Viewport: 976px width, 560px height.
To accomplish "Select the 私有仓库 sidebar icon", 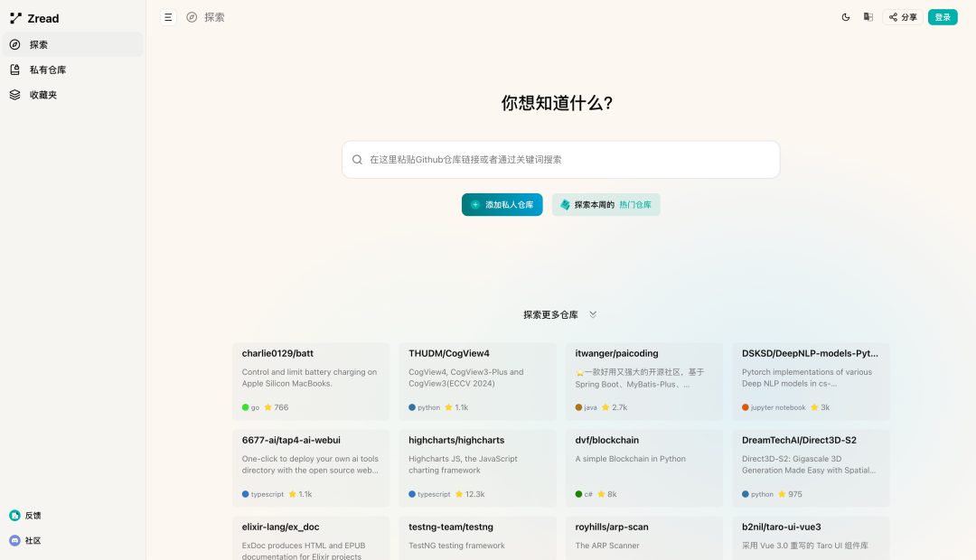I will [x=14, y=69].
